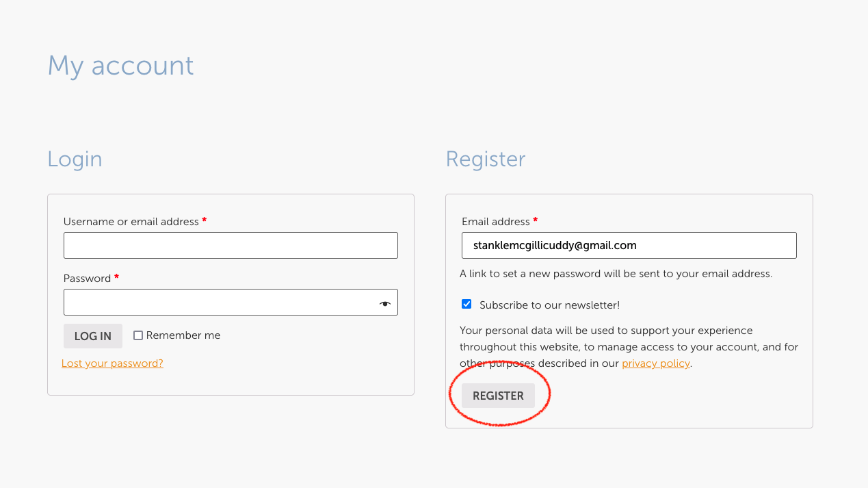
Task: Click the Username or email address label
Action: (131, 222)
